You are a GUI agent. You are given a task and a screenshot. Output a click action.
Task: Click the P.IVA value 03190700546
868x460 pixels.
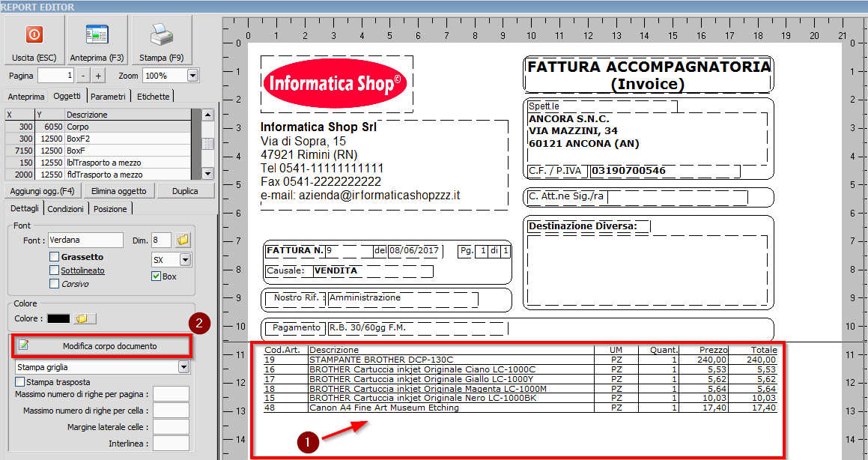628,171
